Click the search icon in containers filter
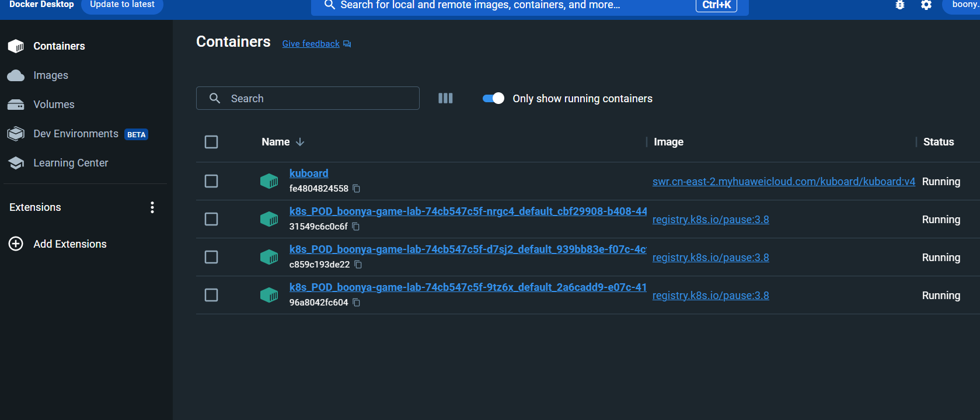980x420 pixels. [x=215, y=98]
